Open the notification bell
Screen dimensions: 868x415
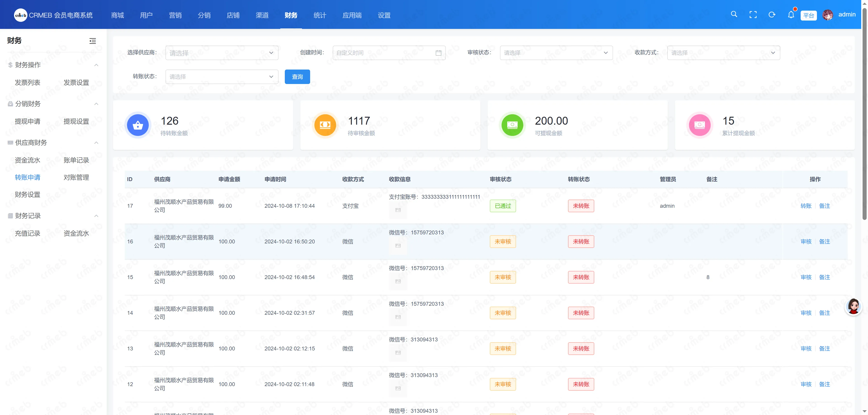791,15
